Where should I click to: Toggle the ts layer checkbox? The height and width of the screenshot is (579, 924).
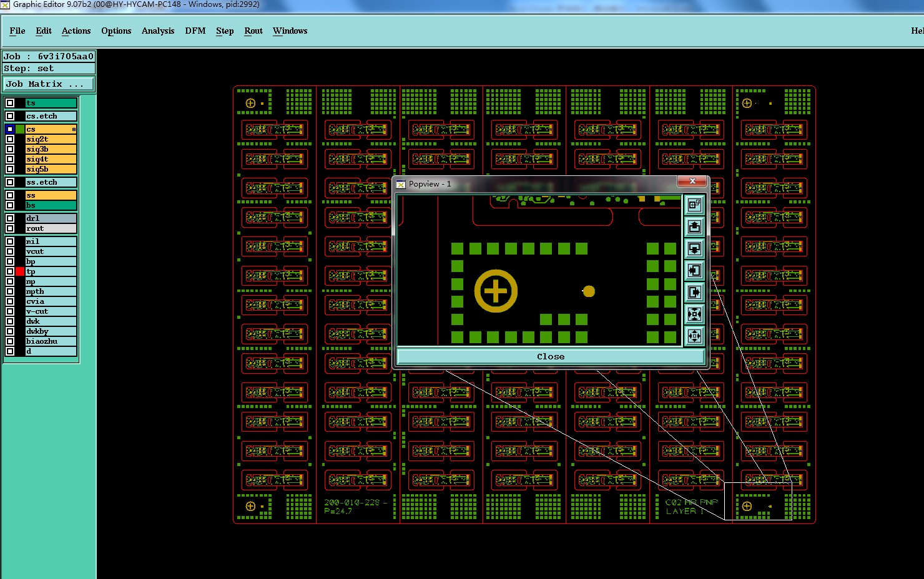point(10,103)
